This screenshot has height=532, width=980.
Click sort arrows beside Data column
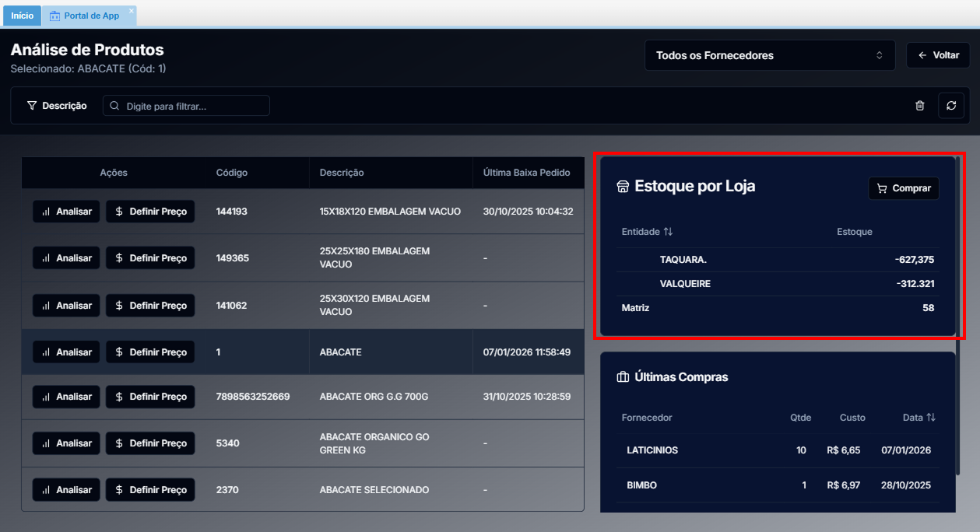[930, 418]
